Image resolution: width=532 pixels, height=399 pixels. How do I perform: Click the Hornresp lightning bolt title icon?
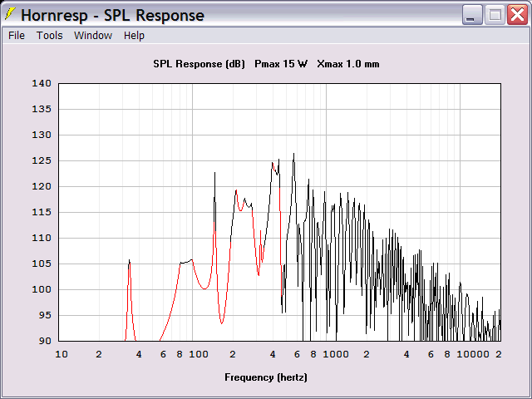click(x=10, y=14)
